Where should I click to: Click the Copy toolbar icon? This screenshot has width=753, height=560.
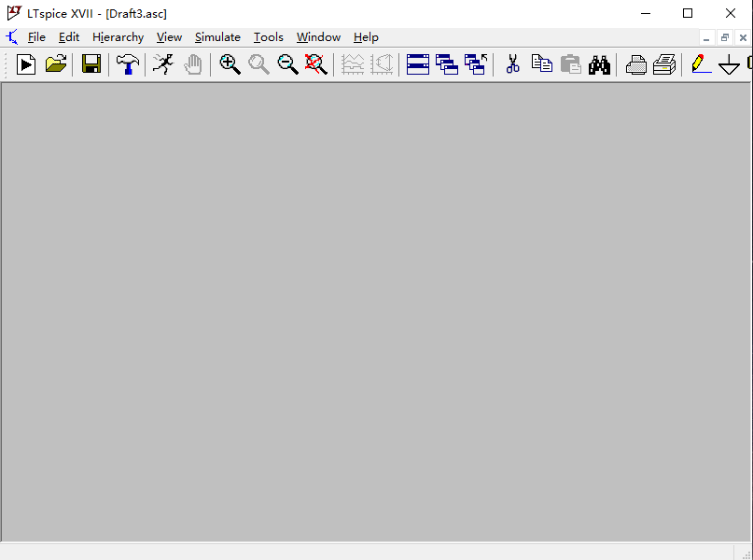coord(541,64)
